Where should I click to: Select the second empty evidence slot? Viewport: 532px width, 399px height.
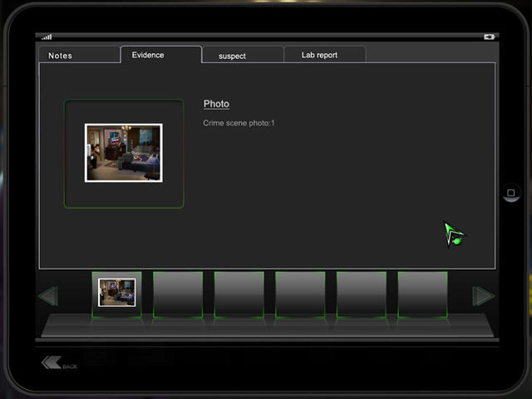(178, 293)
